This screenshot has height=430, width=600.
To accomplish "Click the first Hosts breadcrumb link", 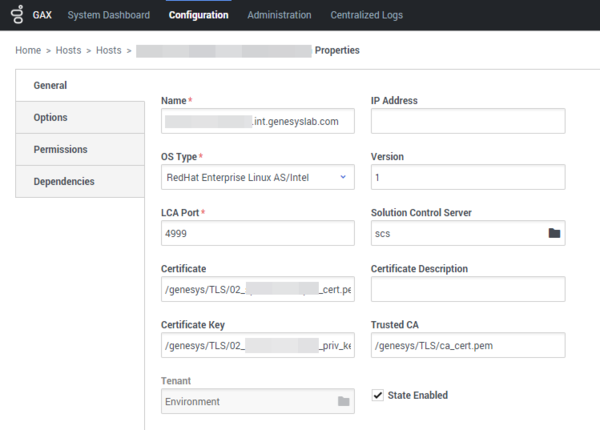I will click(x=69, y=50).
